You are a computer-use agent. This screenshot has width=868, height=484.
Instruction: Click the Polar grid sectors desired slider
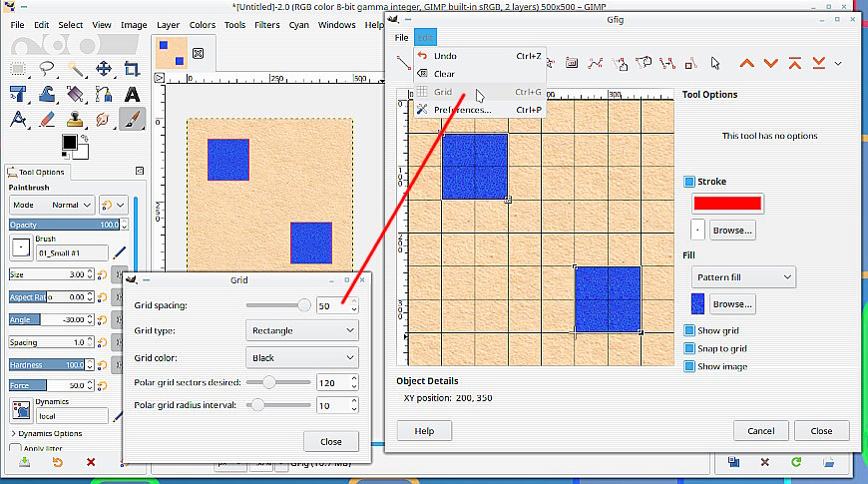click(278, 382)
